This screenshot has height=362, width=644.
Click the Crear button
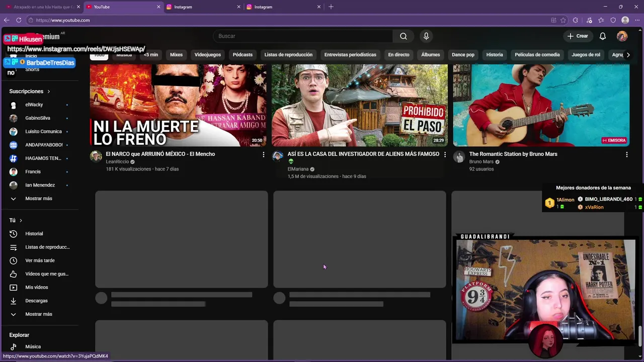point(578,36)
